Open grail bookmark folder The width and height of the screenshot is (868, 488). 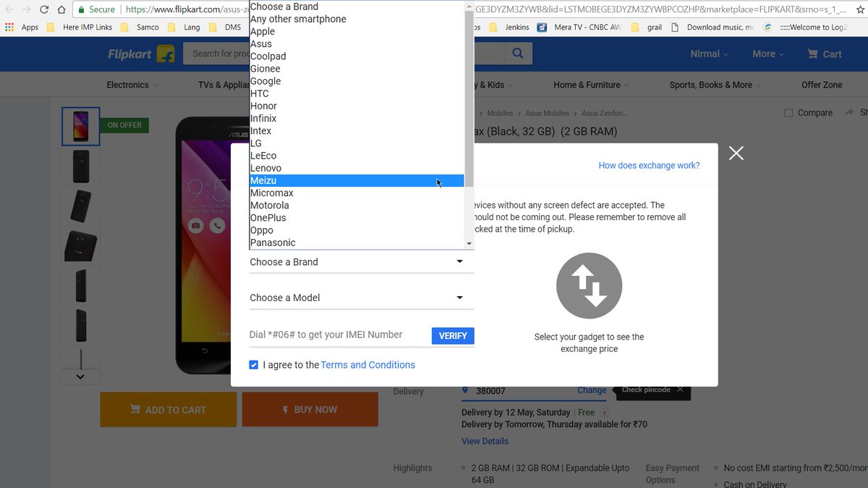pos(646,28)
